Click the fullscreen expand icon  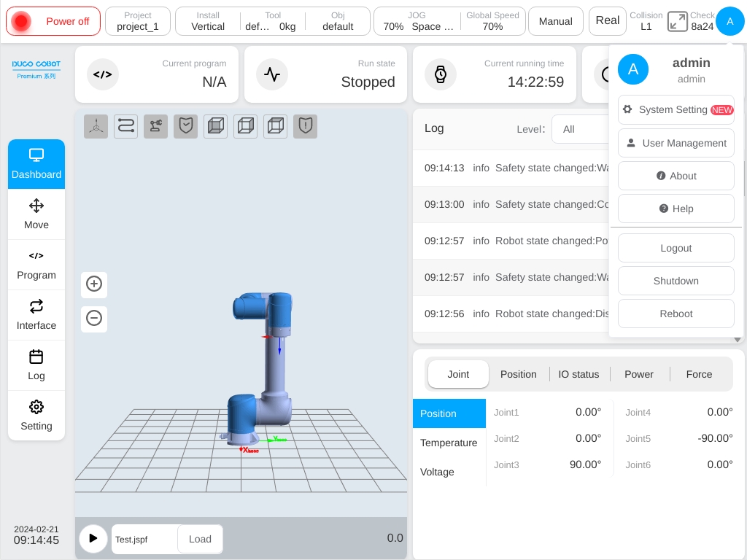(677, 21)
